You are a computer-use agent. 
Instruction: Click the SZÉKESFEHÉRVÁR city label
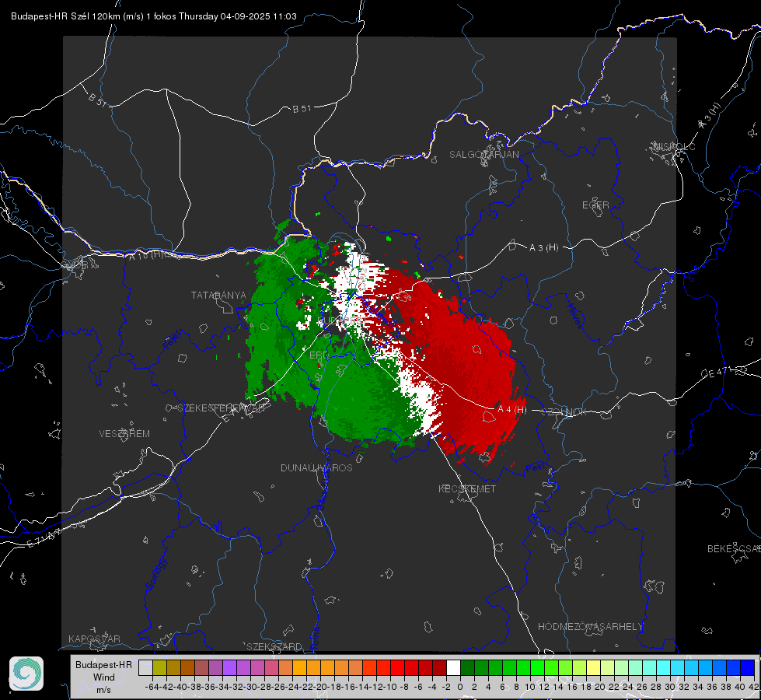221,408
